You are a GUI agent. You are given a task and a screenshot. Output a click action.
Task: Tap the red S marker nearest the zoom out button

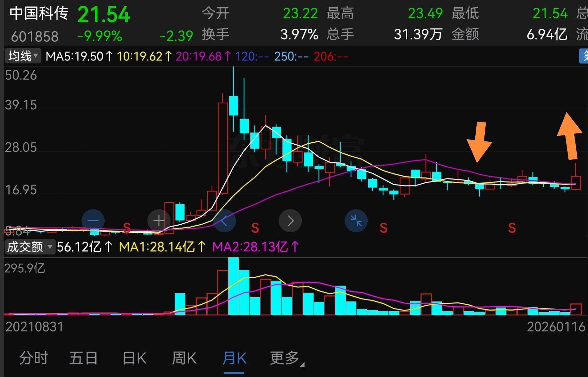[127, 228]
